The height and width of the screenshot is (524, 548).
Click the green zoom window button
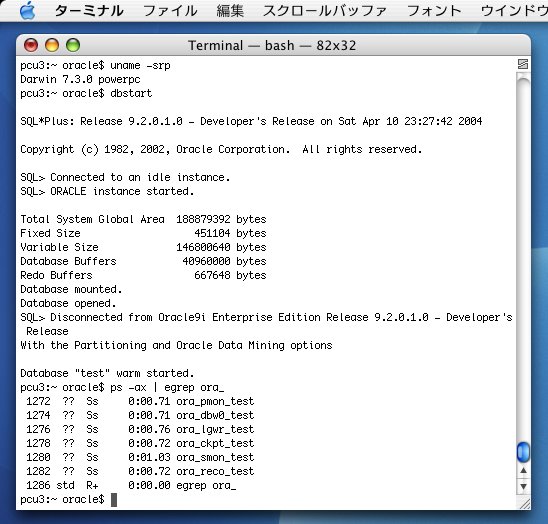pos(73,45)
